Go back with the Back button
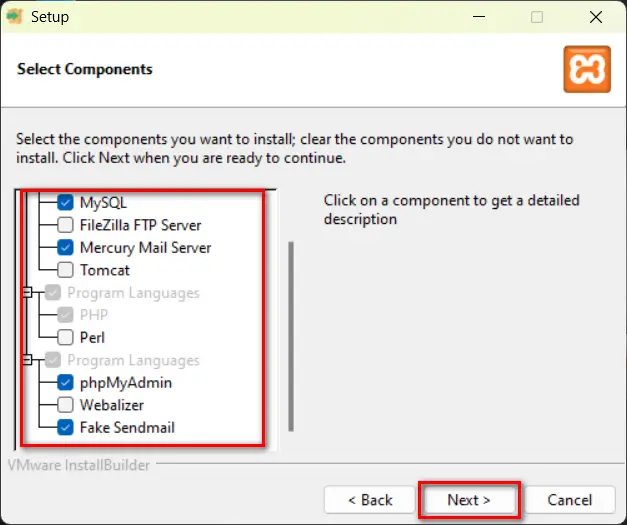The image size is (627, 525). [370, 499]
